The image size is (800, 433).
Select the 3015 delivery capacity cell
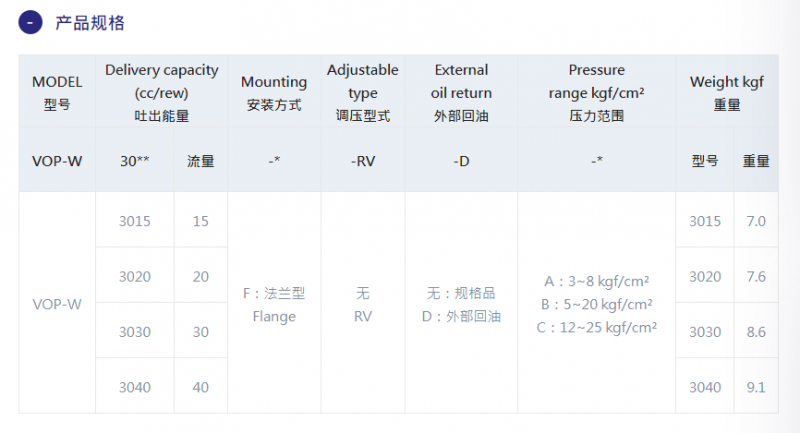point(135,221)
